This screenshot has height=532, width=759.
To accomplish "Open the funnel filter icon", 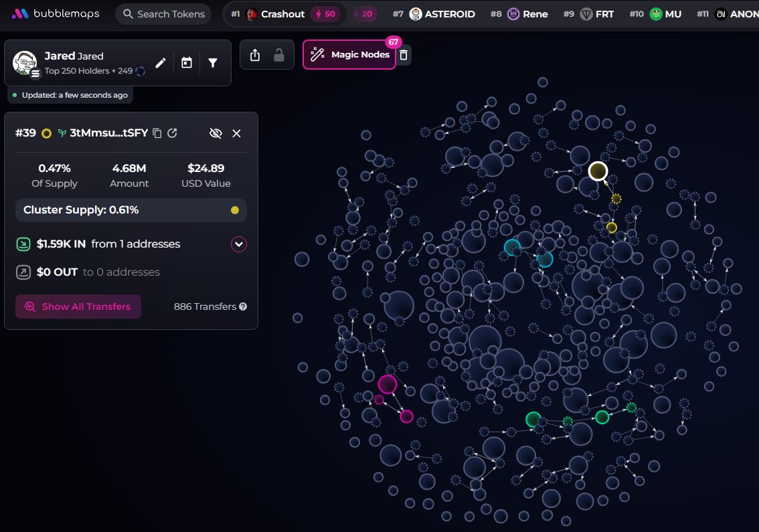I will [x=213, y=63].
